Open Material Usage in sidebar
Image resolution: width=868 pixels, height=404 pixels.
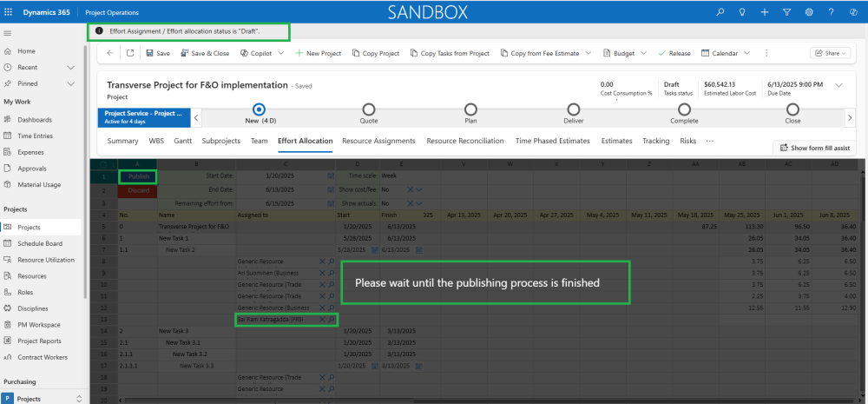tap(39, 184)
